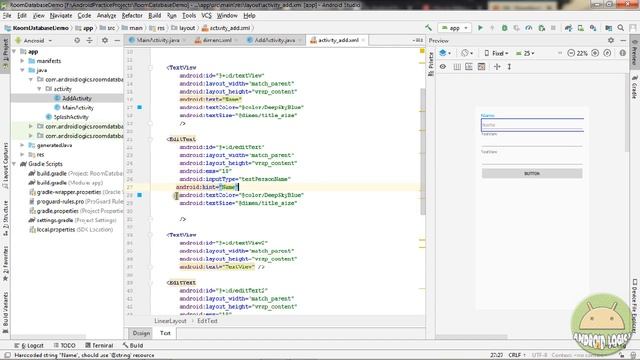640x360 pixels.
Task: Open Preview panel gear settings
Action: [611, 40]
